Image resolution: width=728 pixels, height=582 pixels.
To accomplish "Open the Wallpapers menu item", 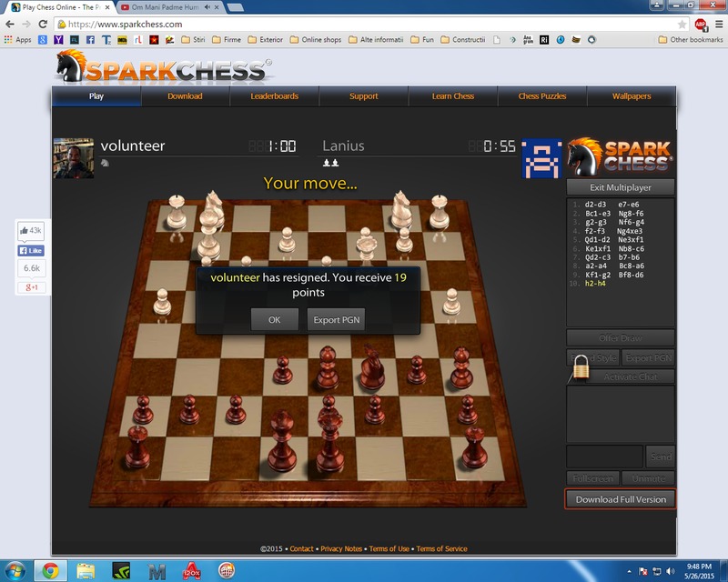I will coord(632,96).
